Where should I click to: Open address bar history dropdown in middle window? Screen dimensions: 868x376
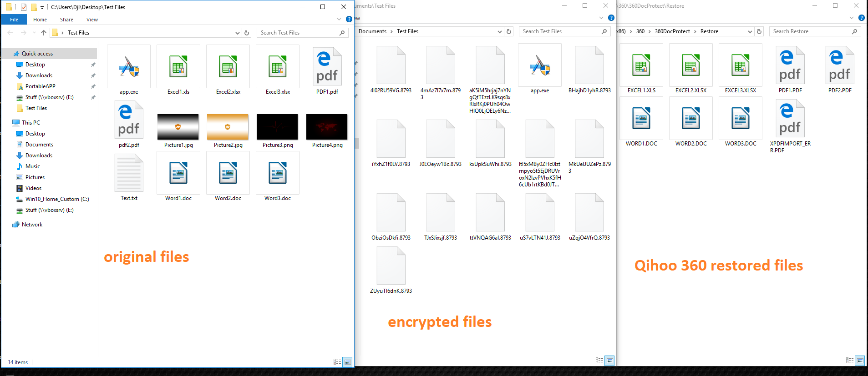point(500,31)
